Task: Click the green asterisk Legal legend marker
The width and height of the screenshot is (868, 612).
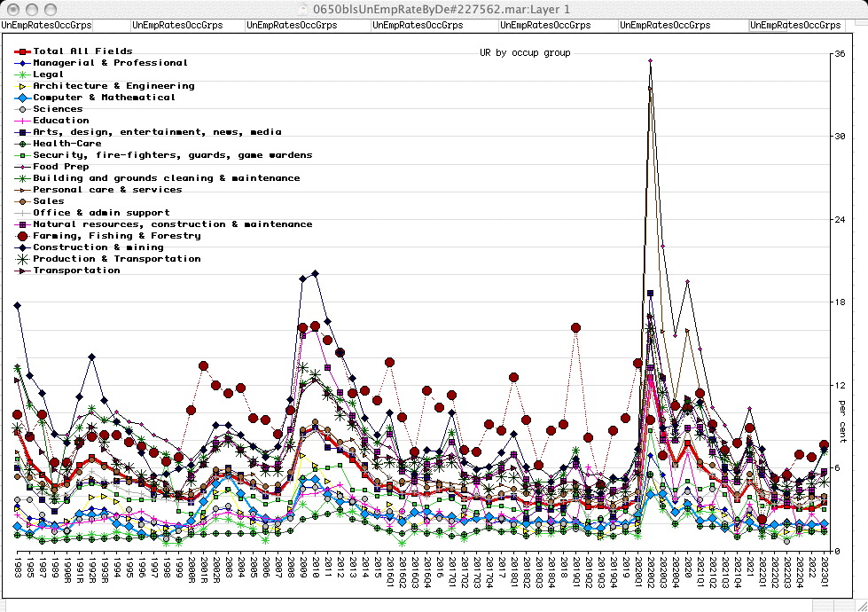Action: [24, 75]
